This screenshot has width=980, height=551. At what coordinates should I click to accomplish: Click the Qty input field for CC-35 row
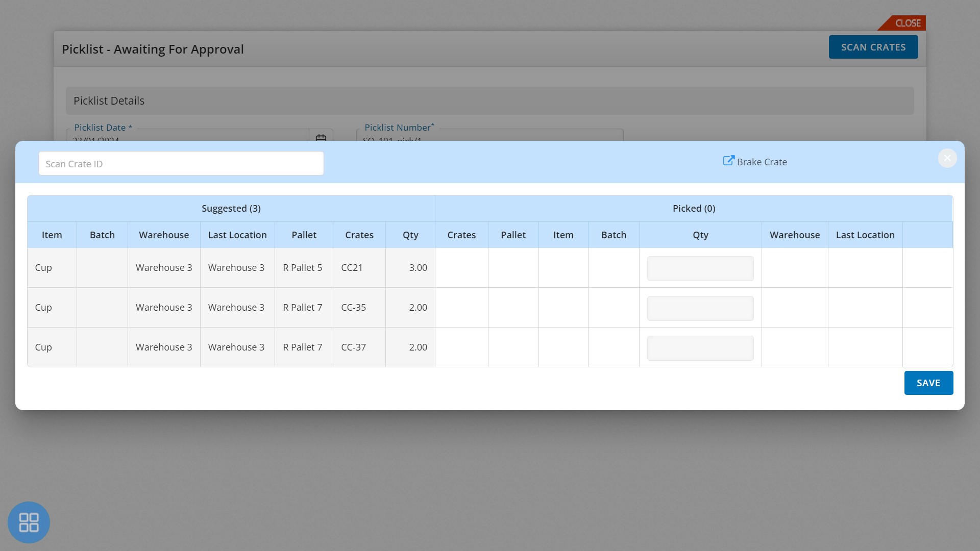coord(700,308)
